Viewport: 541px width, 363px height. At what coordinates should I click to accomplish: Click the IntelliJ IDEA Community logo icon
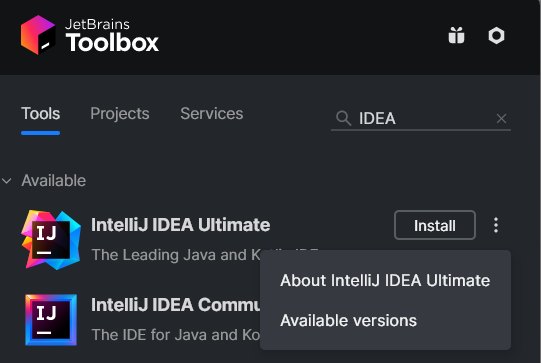click(x=51, y=320)
